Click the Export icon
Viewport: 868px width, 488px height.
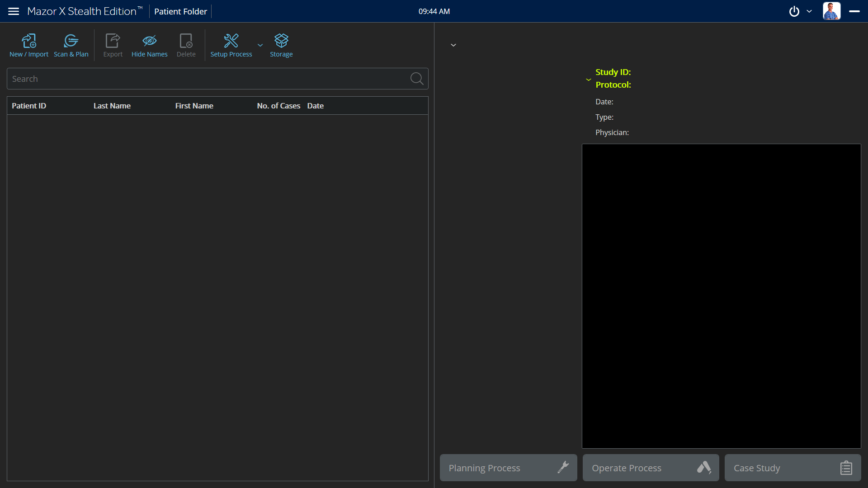click(113, 41)
